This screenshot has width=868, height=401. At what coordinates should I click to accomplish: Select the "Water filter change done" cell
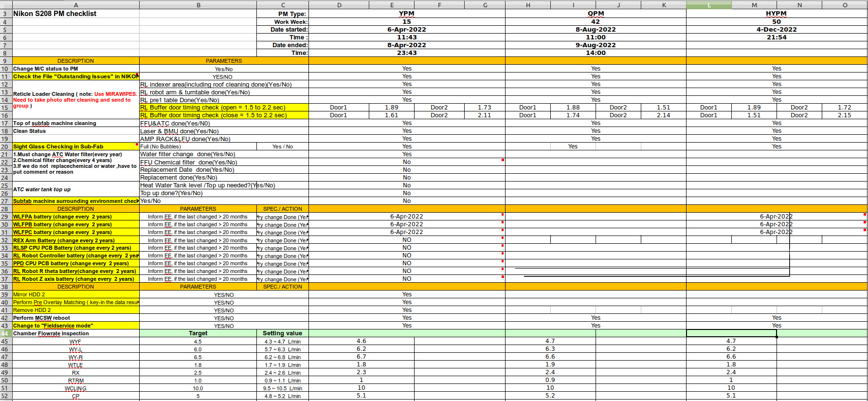224,154
